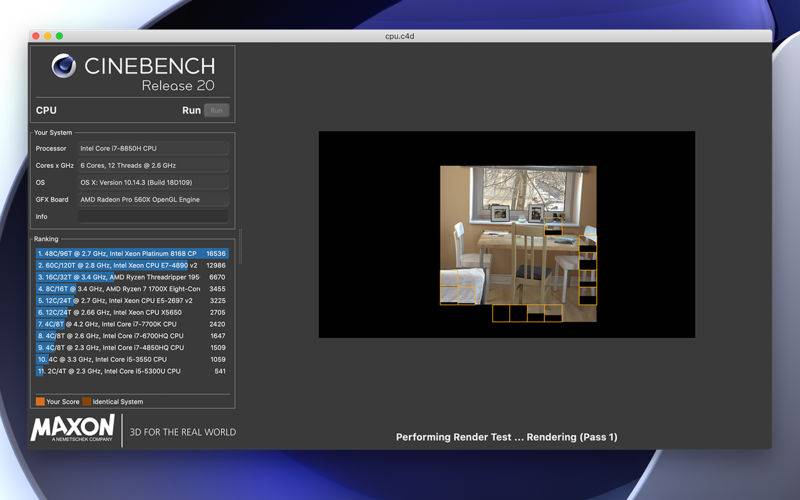Select the Processor field Intel Core i7-8850H
This screenshot has width=800, height=500.
point(153,148)
